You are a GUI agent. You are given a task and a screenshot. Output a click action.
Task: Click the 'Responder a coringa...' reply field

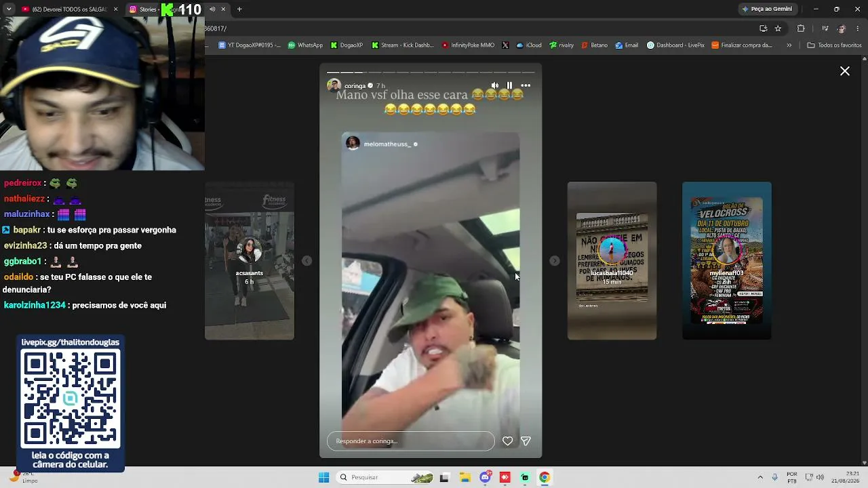click(411, 441)
